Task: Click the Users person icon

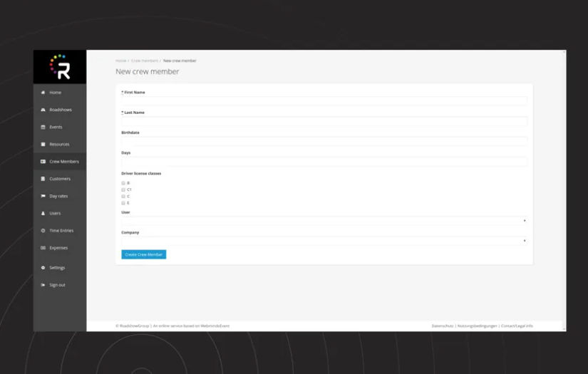Action: [x=43, y=213]
